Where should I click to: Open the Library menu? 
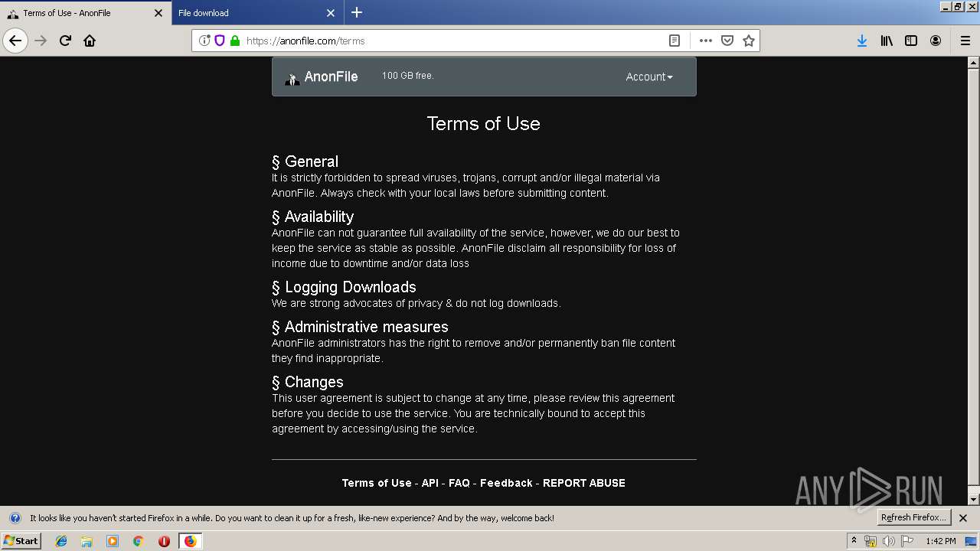click(887, 41)
